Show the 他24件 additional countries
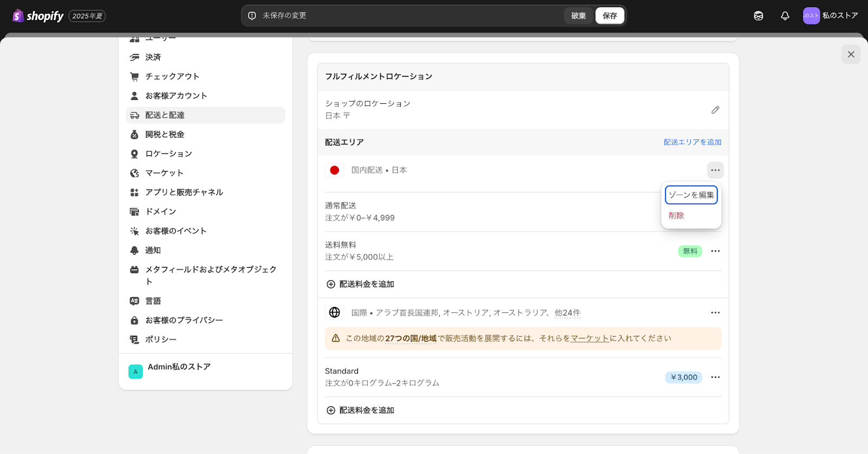Screen dimensions: 868x454 click(567, 313)
